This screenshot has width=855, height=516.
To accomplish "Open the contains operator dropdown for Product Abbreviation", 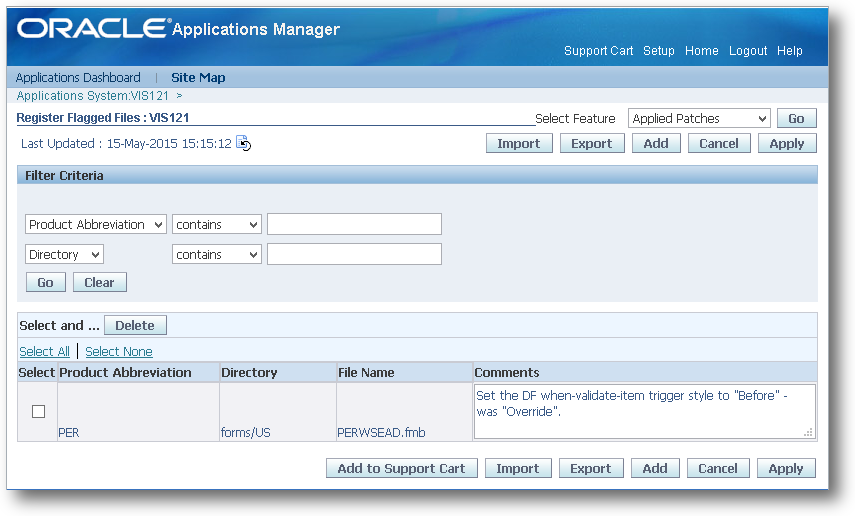I will pos(216,224).
